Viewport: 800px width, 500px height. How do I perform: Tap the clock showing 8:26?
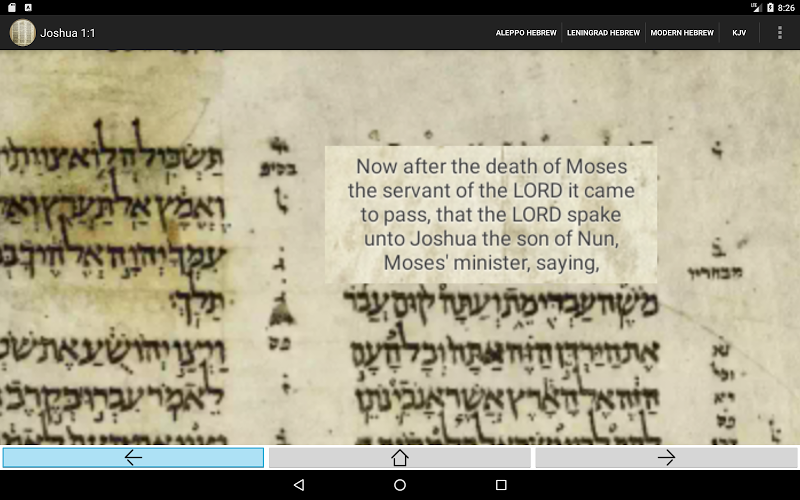coord(786,8)
